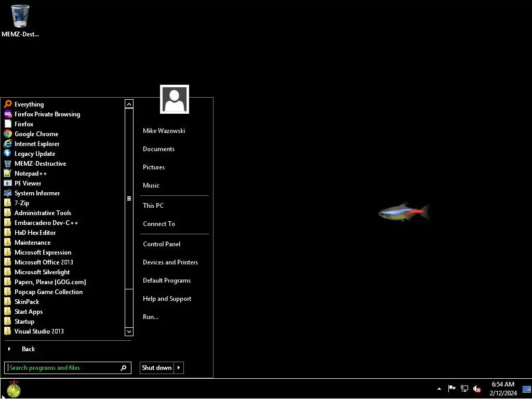The width and height of the screenshot is (532, 399).
Task: Click the taskbar clock showing 6:54 AM
Action: click(503, 389)
